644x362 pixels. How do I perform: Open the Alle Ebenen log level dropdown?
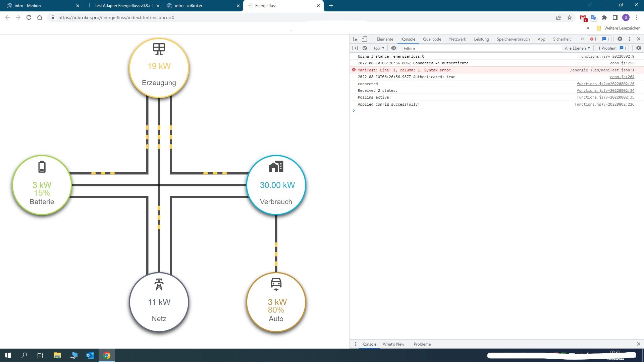click(577, 48)
